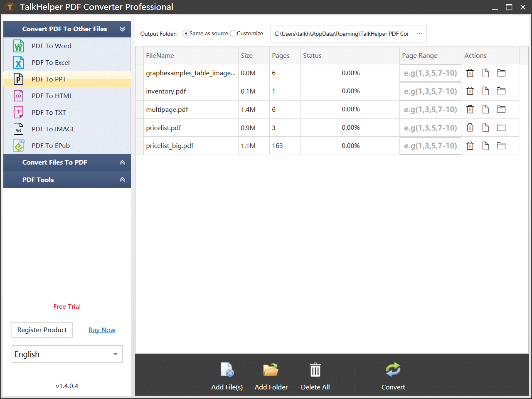
Task: Focus page range field for multipage.pdf
Action: [x=431, y=109]
